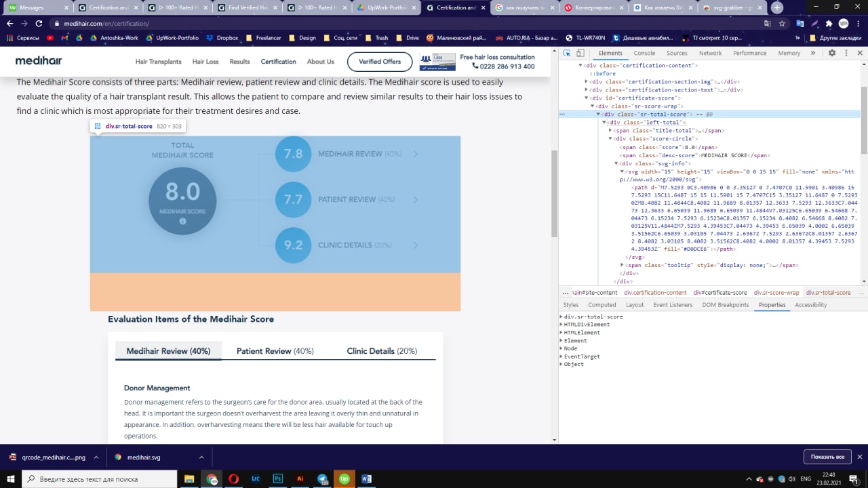Collapse the certificate-score div node
The width and height of the screenshot is (868, 488).
pyautogui.click(x=587, y=98)
